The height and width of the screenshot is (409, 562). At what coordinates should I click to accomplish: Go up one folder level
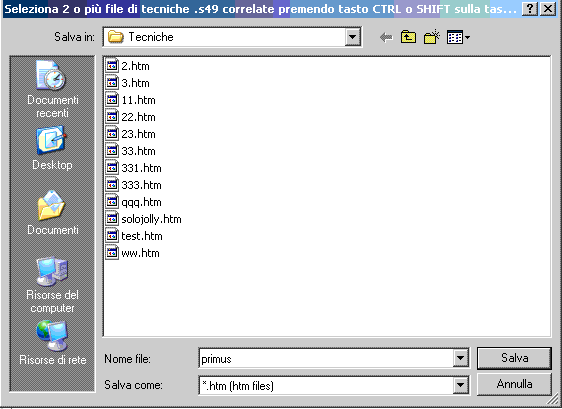[408, 37]
